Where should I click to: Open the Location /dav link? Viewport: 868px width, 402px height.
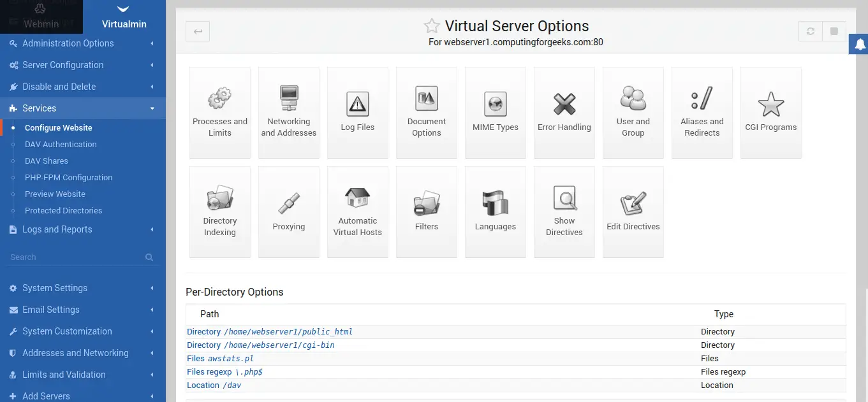click(x=214, y=385)
